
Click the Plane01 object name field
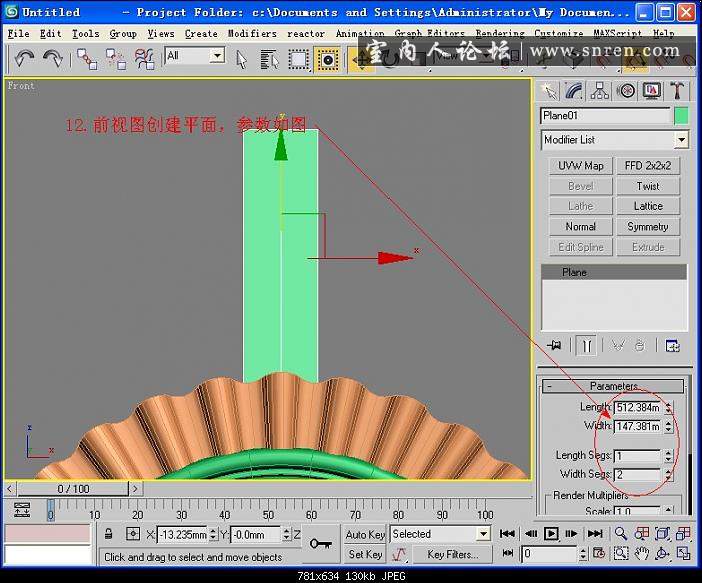coord(605,116)
